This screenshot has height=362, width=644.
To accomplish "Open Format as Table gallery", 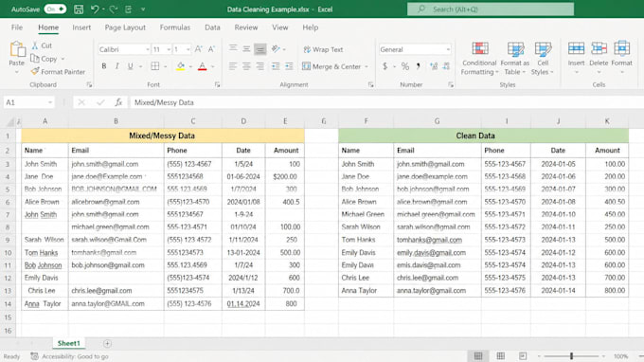I will pyautogui.click(x=515, y=58).
